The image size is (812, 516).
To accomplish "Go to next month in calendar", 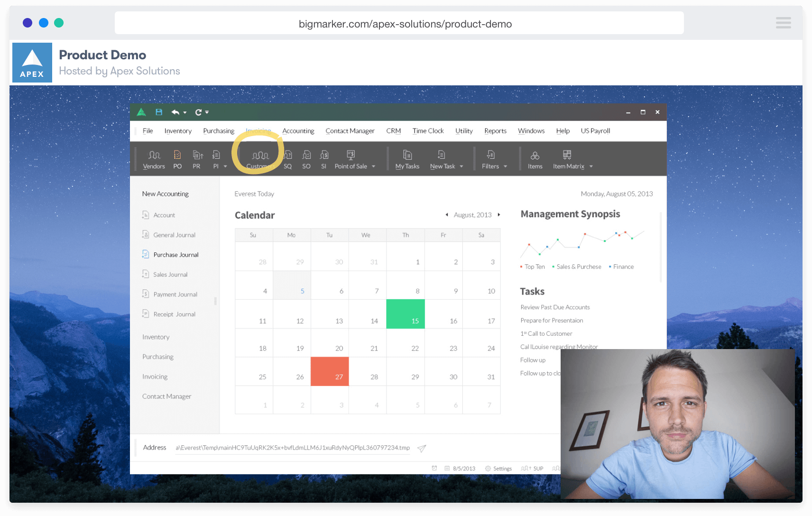I will point(499,215).
